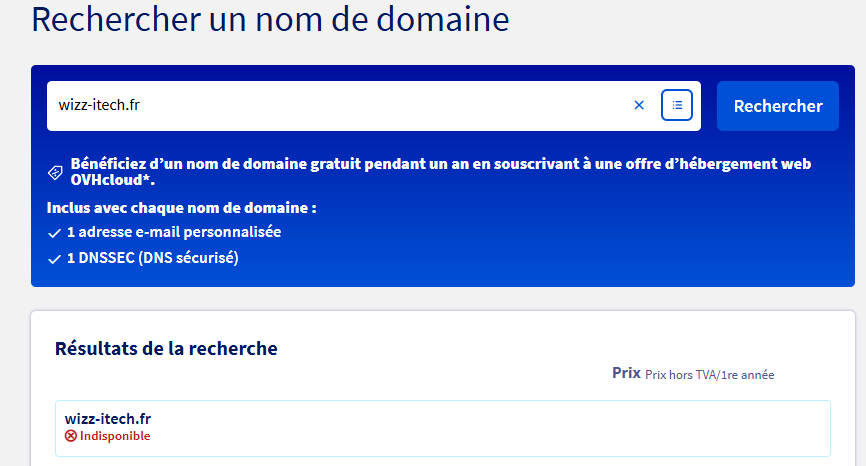866x466 pixels.
Task: Click the Rechercher button
Action: point(778,106)
